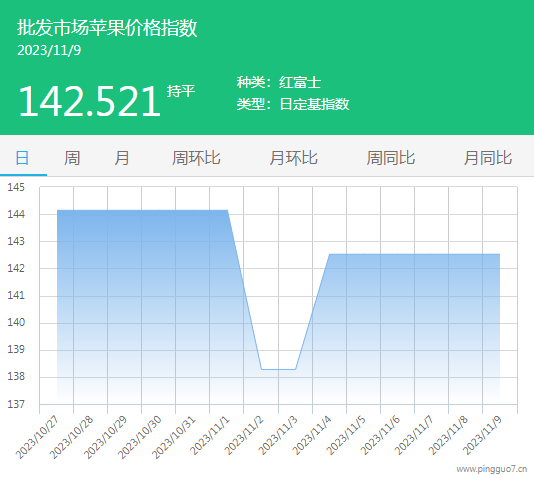534x478 pixels.
Task: Click the 2023/11/2 x-axis date label
Action: pyautogui.click(x=244, y=435)
